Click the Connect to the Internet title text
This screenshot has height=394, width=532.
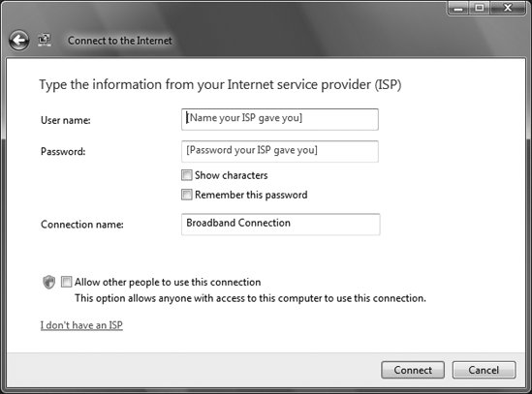120,41
